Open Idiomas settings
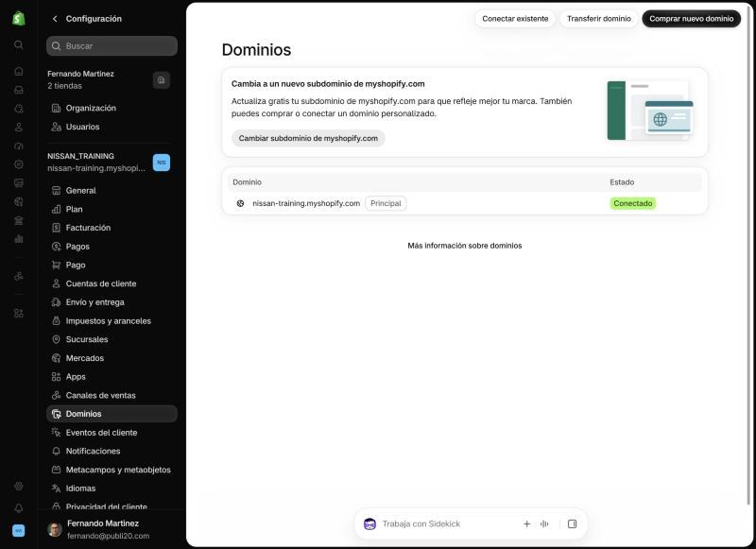Screen dimensions: 756x549 coord(112,489)
